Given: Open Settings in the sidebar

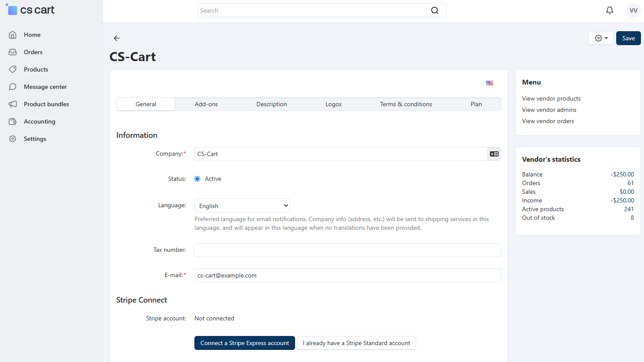Looking at the screenshot, I should [x=35, y=139].
